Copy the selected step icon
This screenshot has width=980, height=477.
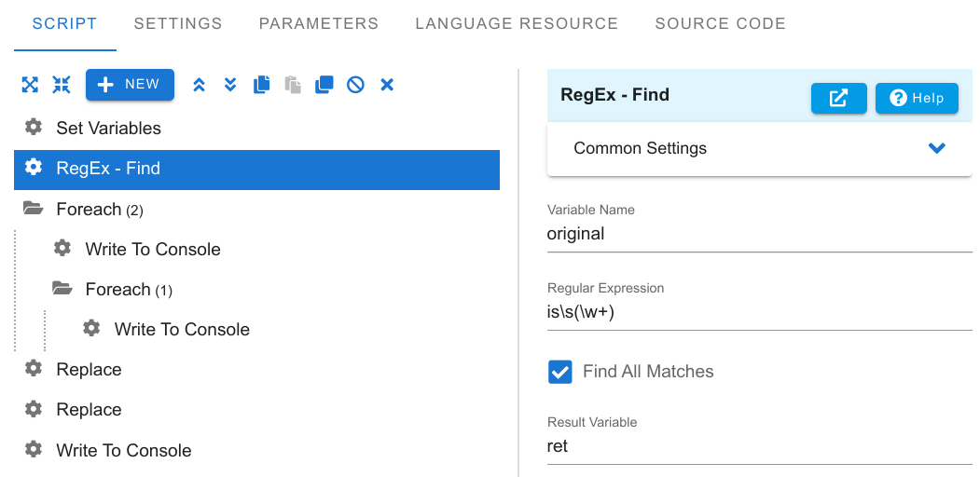click(262, 85)
